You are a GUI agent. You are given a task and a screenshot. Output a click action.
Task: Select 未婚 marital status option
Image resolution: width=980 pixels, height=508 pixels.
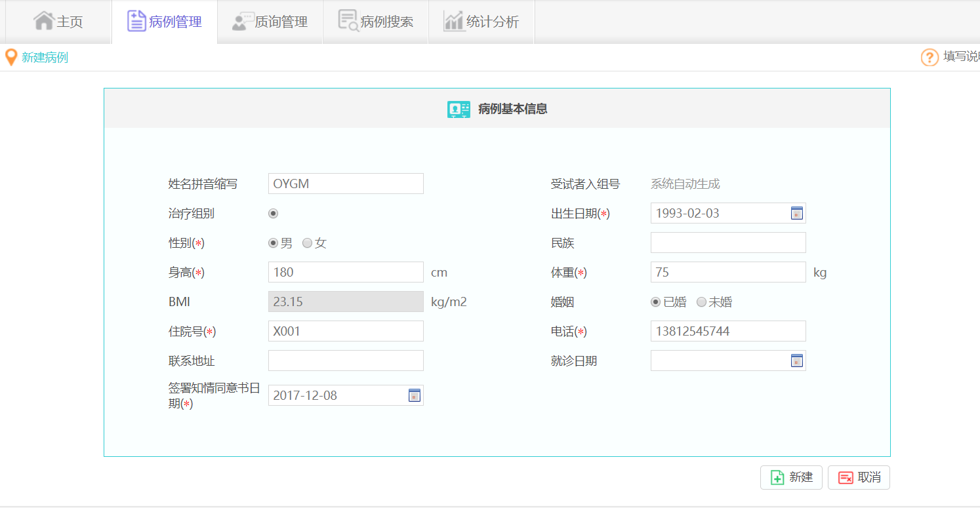(x=701, y=302)
